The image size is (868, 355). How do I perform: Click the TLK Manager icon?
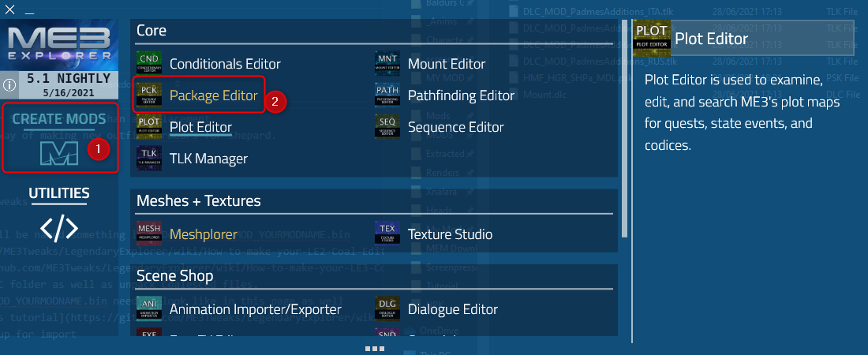(148, 159)
